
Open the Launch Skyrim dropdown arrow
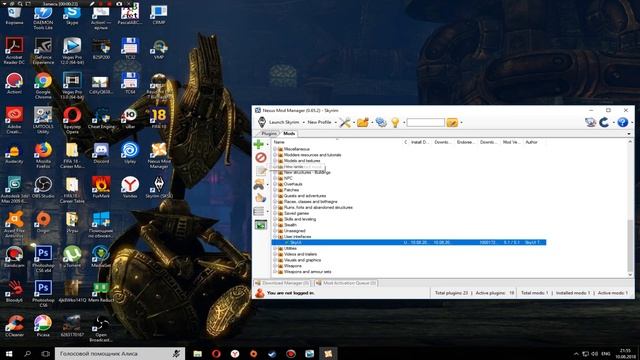coord(303,122)
